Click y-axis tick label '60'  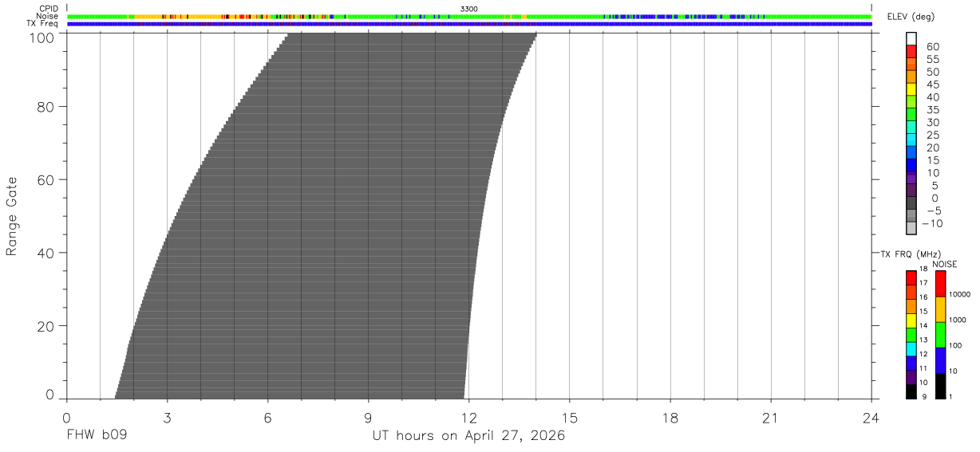click(47, 179)
